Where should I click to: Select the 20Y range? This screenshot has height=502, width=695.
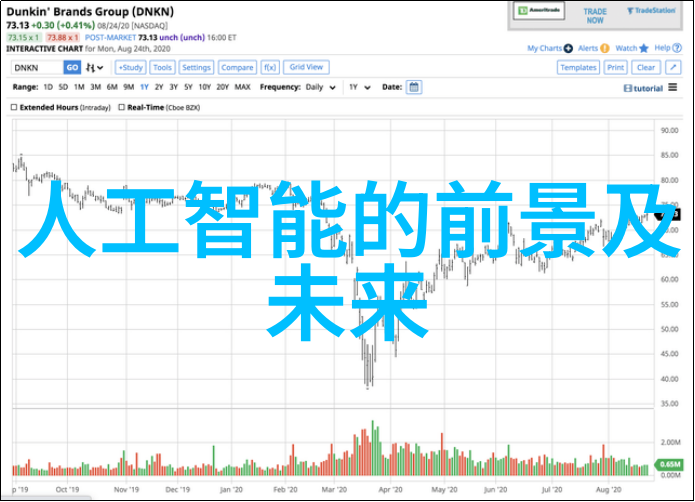coord(223,87)
